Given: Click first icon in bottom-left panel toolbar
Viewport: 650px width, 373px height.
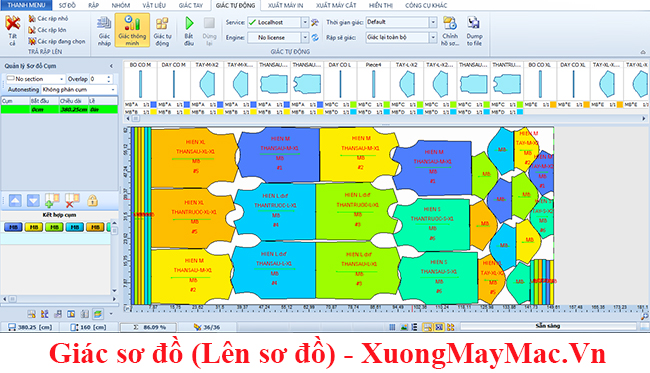Looking at the screenshot, I should [31, 314].
